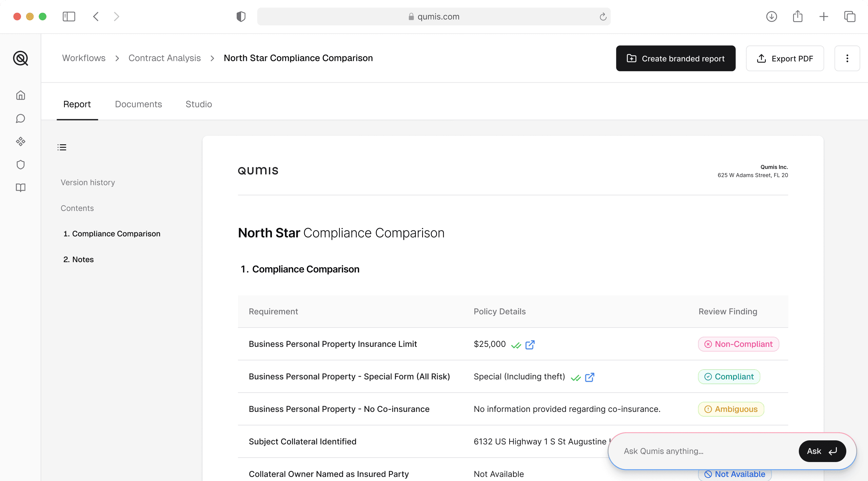Click the Export PDF button
The height and width of the screenshot is (481, 868).
785,58
